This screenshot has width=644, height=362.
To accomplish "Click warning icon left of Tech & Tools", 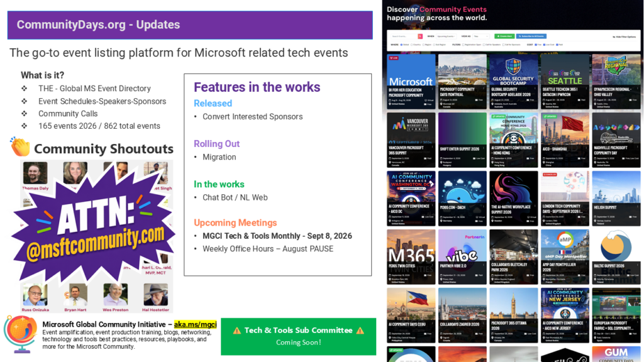I will pyautogui.click(x=237, y=331).
